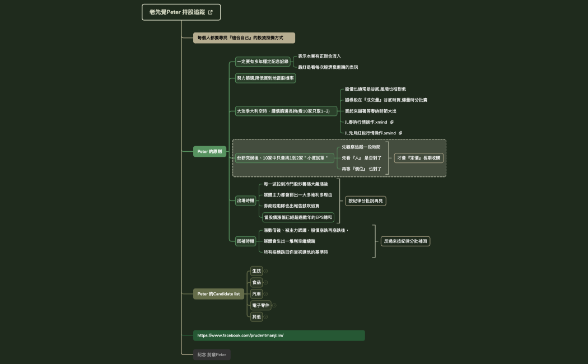Viewport: 588px width, 364px height.
Task: Select the 回補時機 subtopic
Action: (x=245, y=241)
